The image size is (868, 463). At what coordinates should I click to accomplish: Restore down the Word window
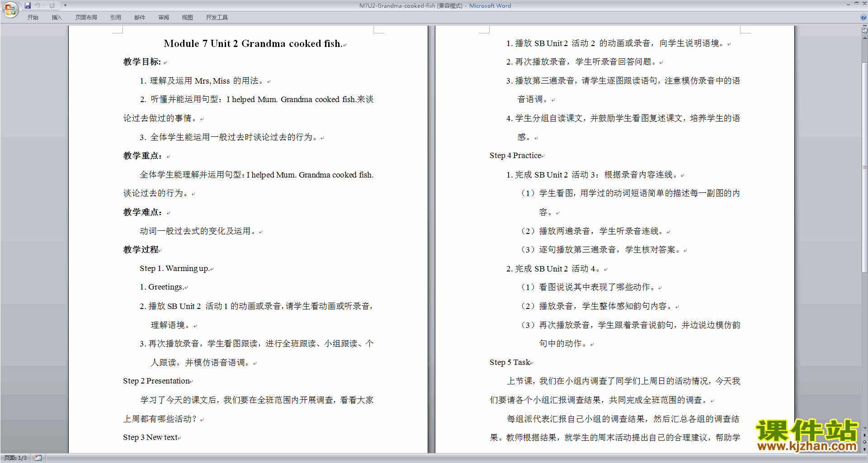click(856, 4)
